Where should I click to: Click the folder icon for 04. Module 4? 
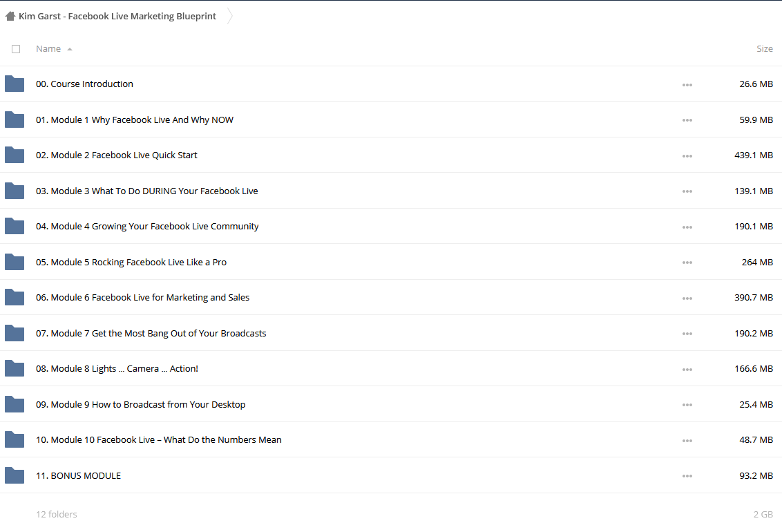[15, 227]
